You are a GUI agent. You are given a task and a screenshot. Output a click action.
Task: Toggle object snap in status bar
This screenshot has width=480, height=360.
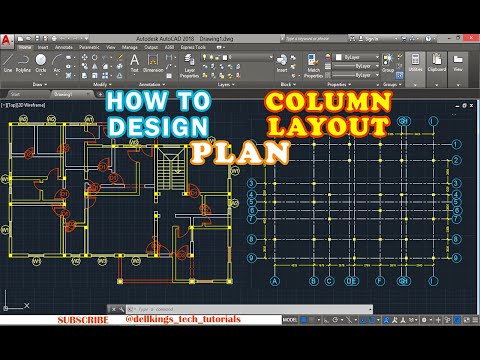(372, 320)
